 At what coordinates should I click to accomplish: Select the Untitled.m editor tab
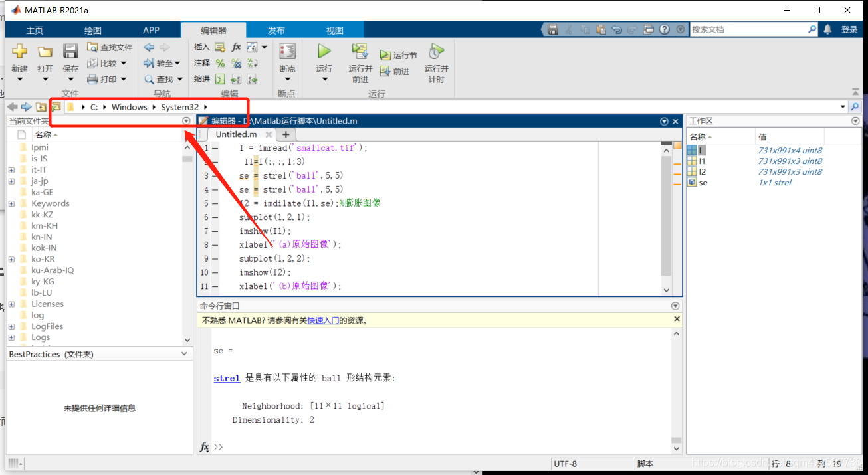click(237, 134)
